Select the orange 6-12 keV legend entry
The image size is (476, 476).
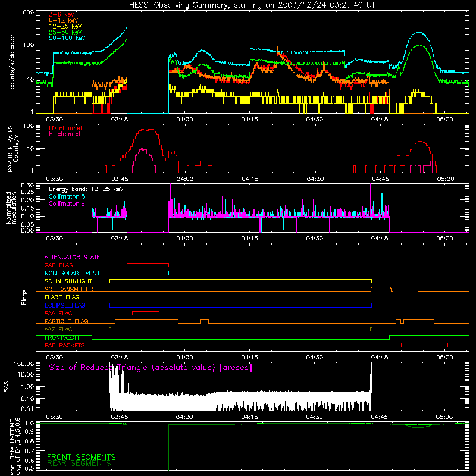(x=64, y=20)
